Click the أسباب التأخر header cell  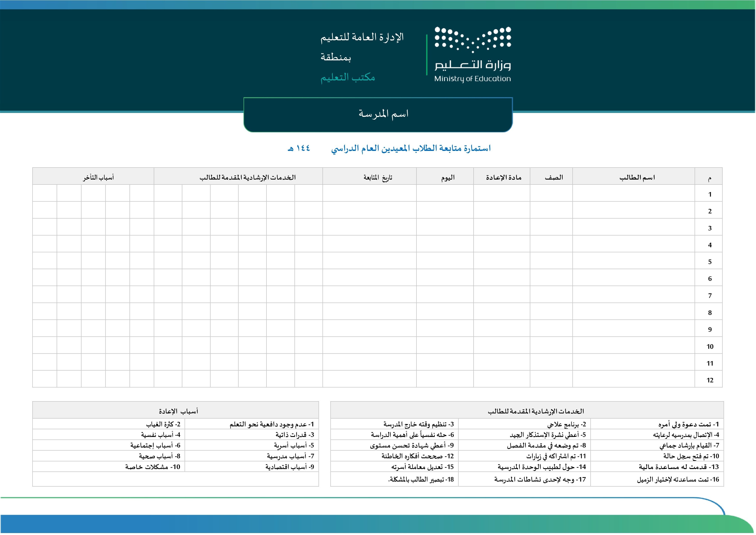click(98, 178)
